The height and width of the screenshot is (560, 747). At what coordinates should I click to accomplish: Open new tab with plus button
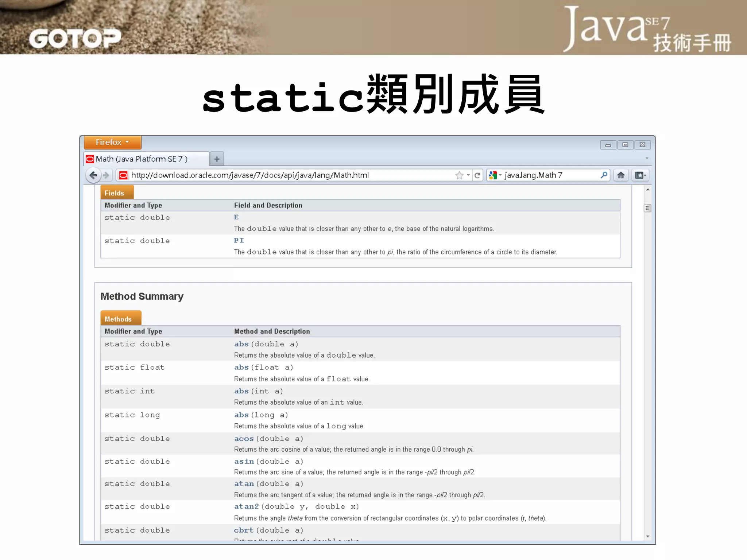click(217, 159)
